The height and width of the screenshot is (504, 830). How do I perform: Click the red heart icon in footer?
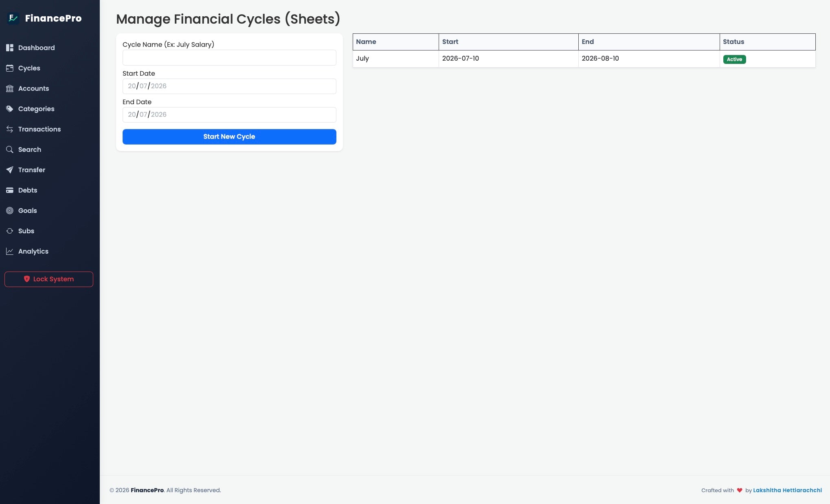click(740, 490)
